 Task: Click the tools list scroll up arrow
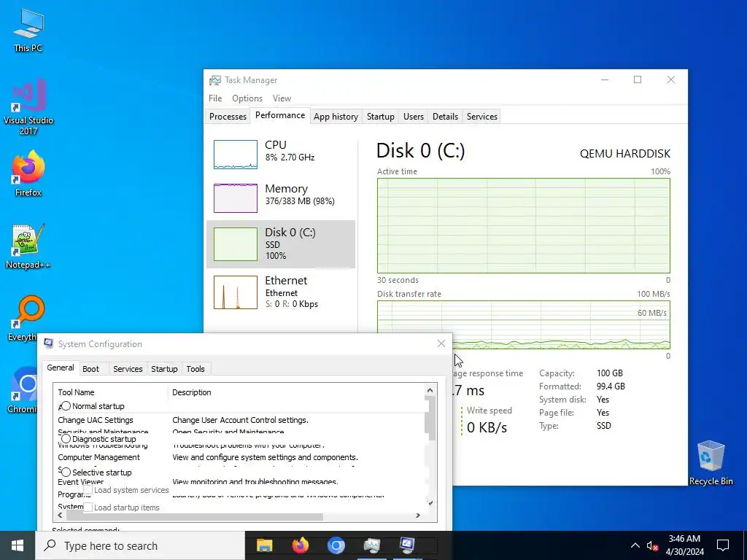pyautogui.click(x=430, y=391)
